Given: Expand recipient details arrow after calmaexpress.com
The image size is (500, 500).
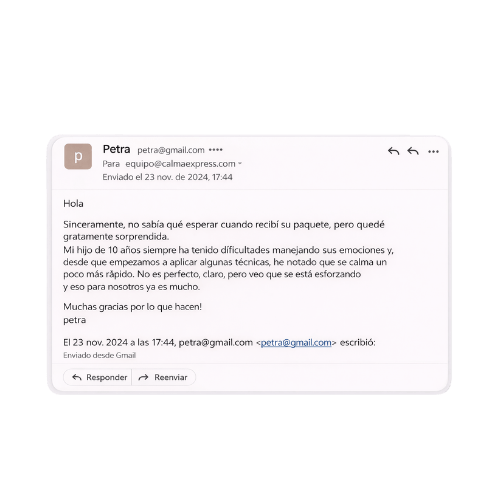Looking at the screenshot, I should (x=240, y=164).
